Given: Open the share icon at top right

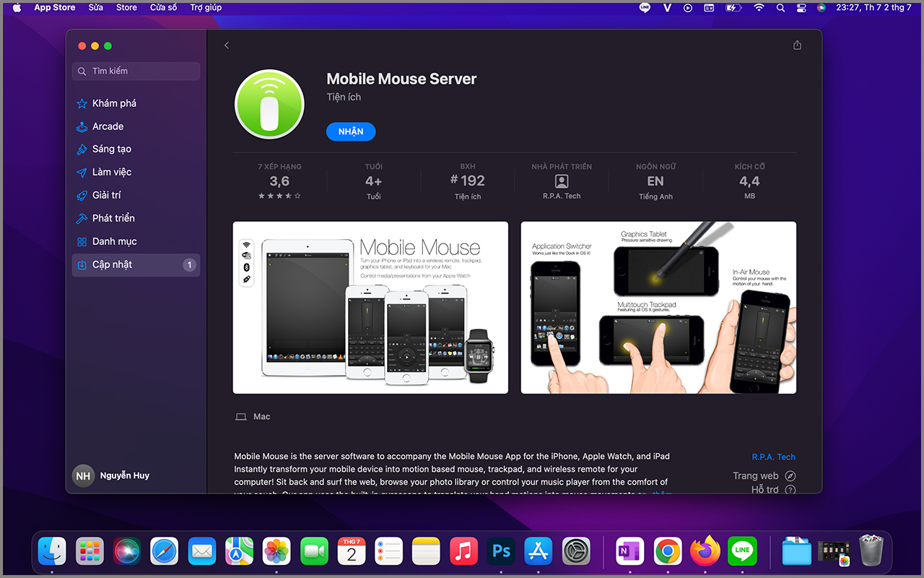Looking at the screenshot, I should [x=797, y=45].
